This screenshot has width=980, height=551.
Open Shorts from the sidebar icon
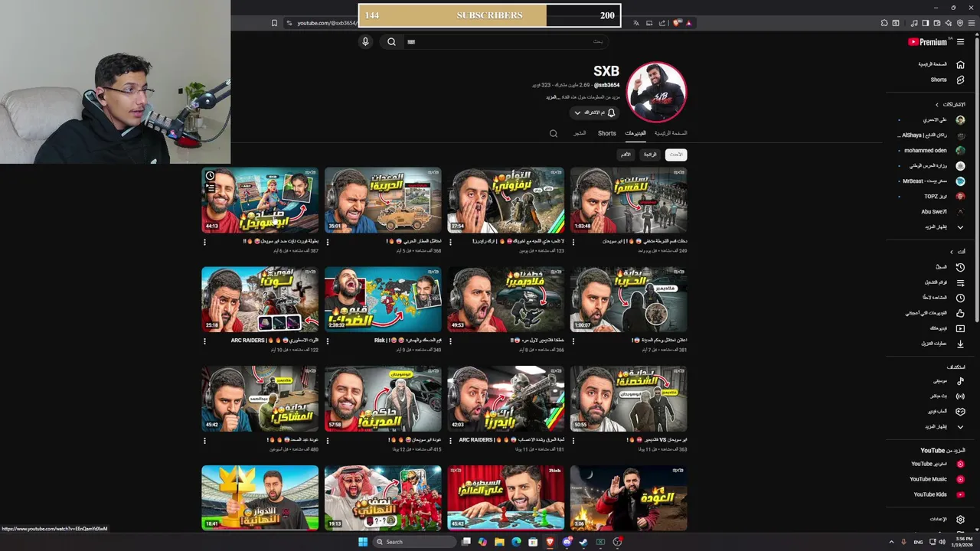point(960,80)
